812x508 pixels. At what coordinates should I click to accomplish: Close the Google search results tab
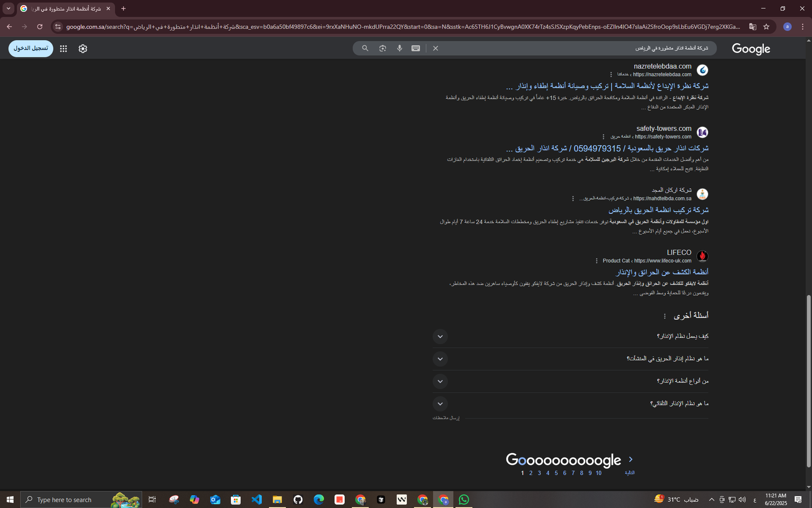[x=108, y=9]
